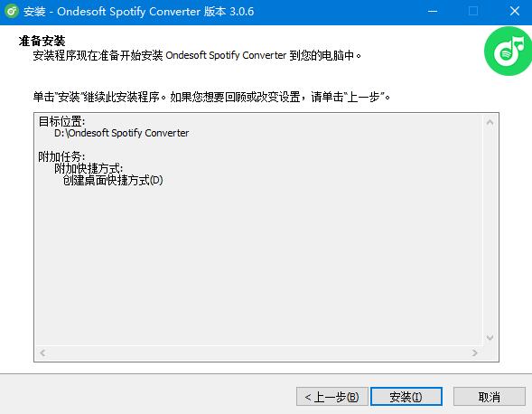Click the summary box scroll up arrow
Screen dimensions: 532x414
coord(490,122)
